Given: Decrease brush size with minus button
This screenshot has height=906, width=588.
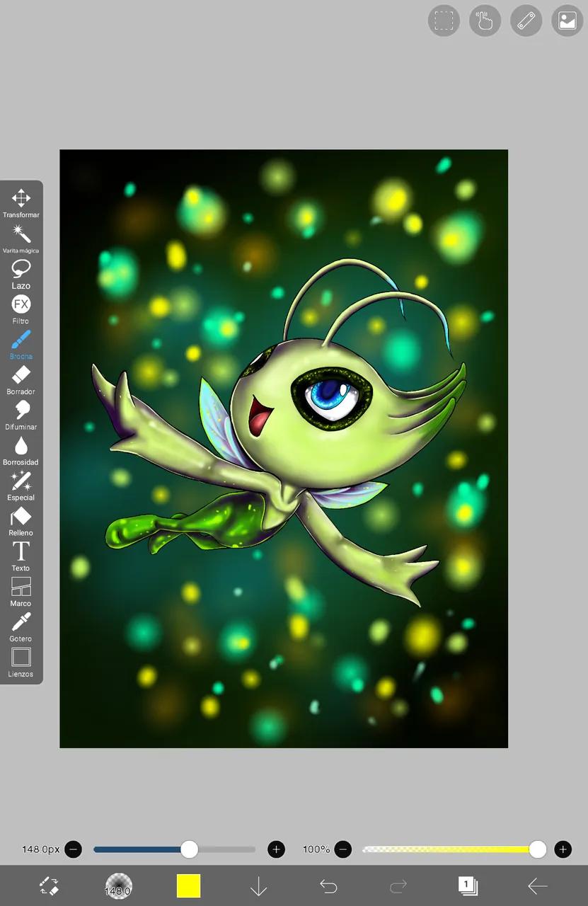Looking at the screenshot, I should tap(73, 849).
